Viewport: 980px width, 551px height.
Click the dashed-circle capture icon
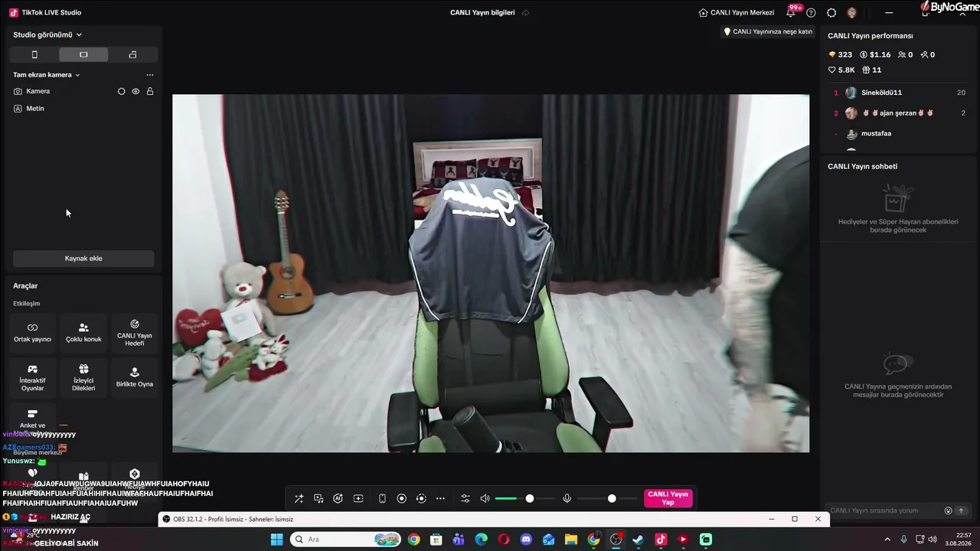[x=420, y=498]
